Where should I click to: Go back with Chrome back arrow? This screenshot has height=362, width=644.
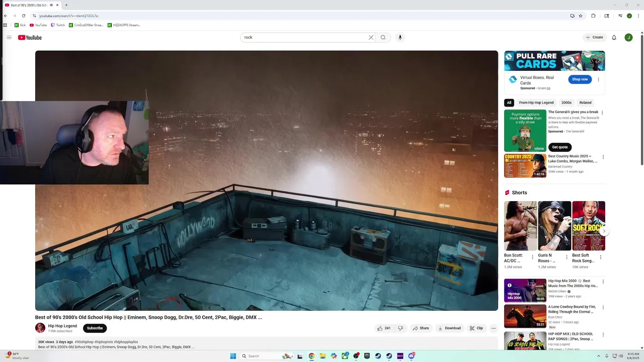[6, 16]
